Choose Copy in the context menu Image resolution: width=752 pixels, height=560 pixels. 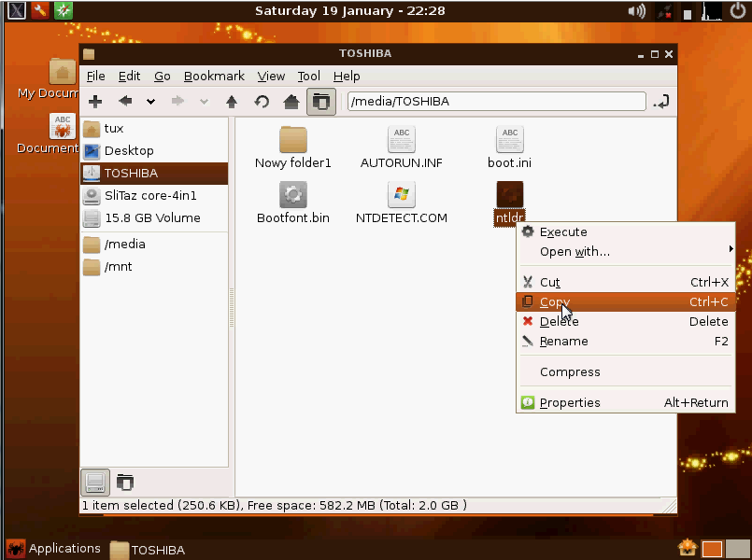pyautogui.click(x=625, y=302)
